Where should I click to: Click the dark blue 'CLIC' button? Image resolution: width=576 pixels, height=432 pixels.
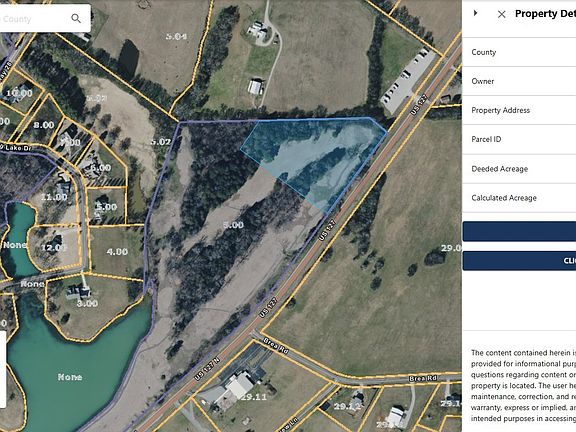519,261
